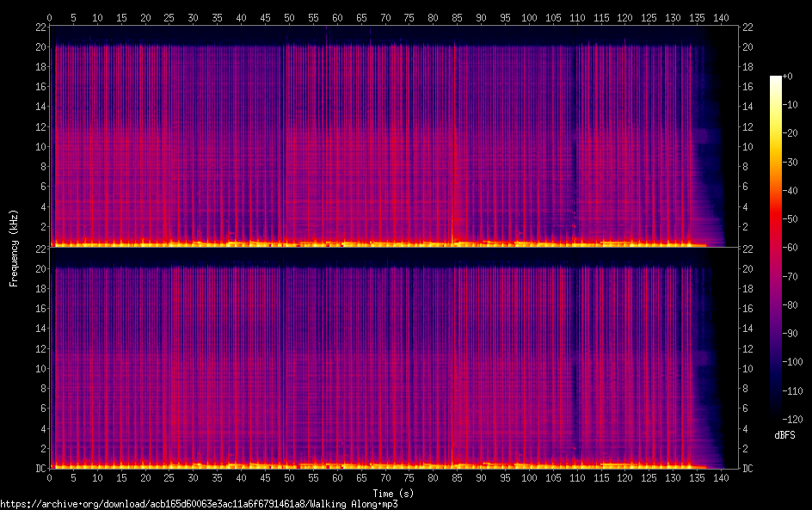812x510 pixels.
Task: Click the "DC" label on the right frequency axis
Action: [x=748, y=469]
